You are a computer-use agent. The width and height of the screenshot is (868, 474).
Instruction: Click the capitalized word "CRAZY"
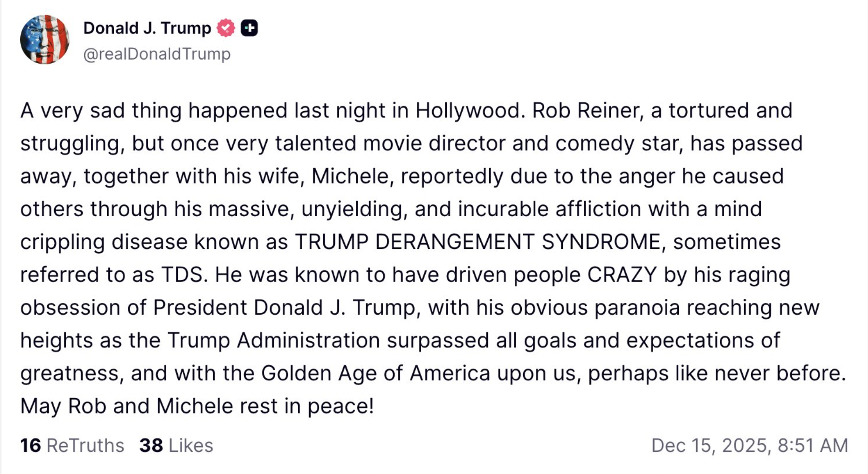tap(622, 275)
